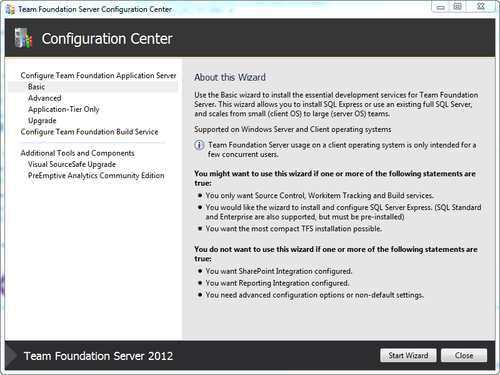The image size is (500, 375).
Task: Click 'You only want Source Control, Workitem Tracking' bullet
Action: click(x=319, y=196)
